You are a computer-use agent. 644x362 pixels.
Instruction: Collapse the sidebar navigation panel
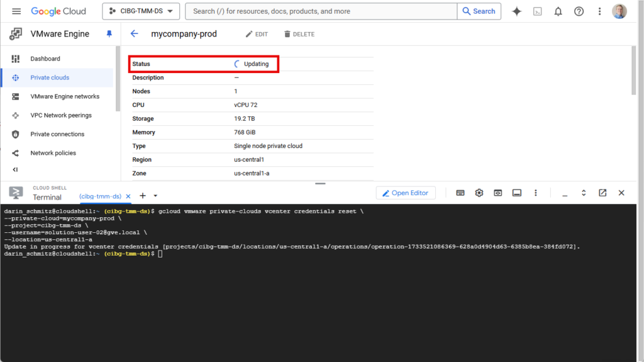click(x=15, y=169)
